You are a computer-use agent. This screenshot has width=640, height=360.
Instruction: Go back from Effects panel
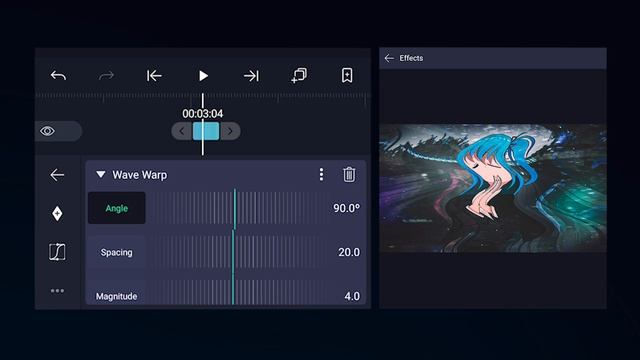click(389, 58)
